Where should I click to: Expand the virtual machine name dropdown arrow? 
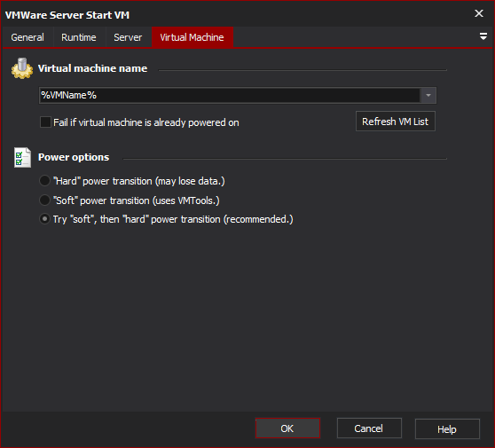428,95
